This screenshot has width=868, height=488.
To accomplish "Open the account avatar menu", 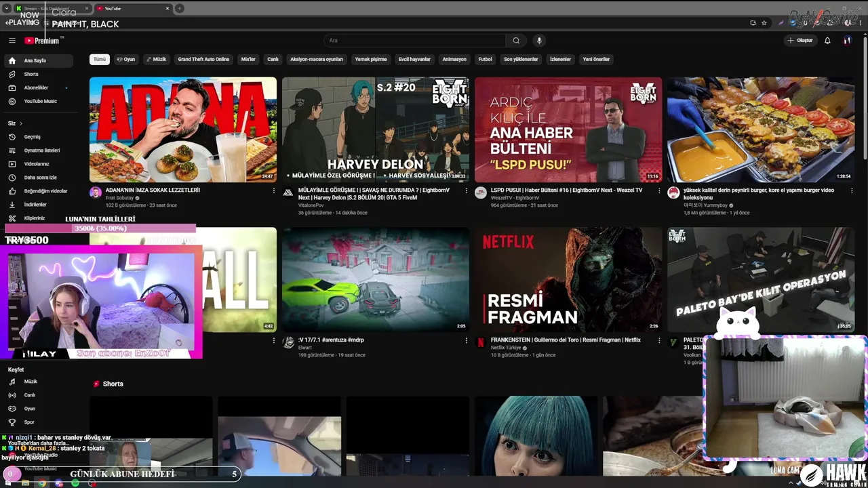I will coord(847,41).
